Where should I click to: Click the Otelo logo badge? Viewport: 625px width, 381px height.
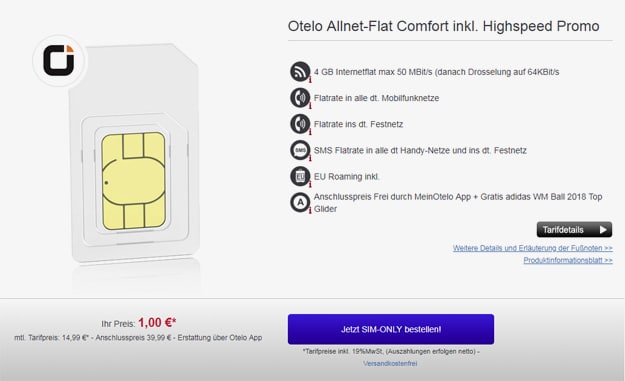click(x=59, y=61)
